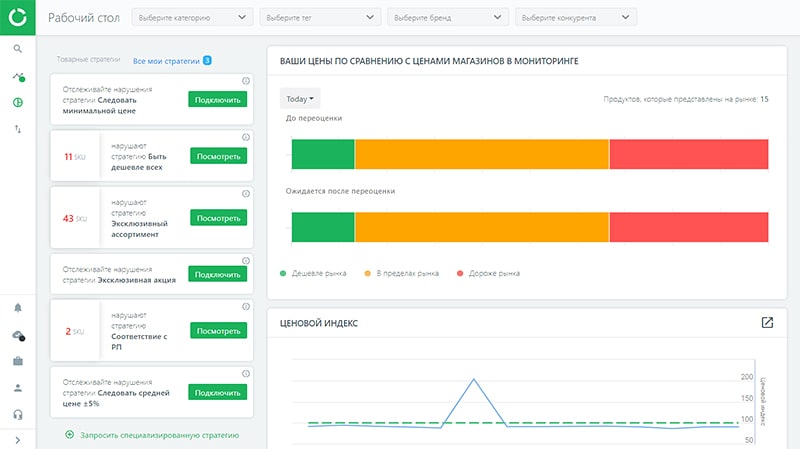The height and width of the screenshot is (449, 800).
Task: Toggle the 'Дешевле рынка' legend item
Action: (313, 273)
